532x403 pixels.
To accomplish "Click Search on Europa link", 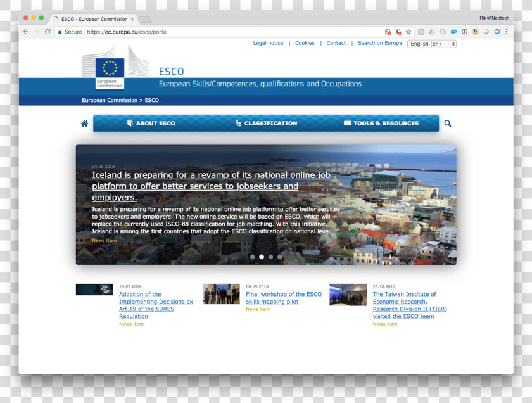I will [x=379, y=43].
